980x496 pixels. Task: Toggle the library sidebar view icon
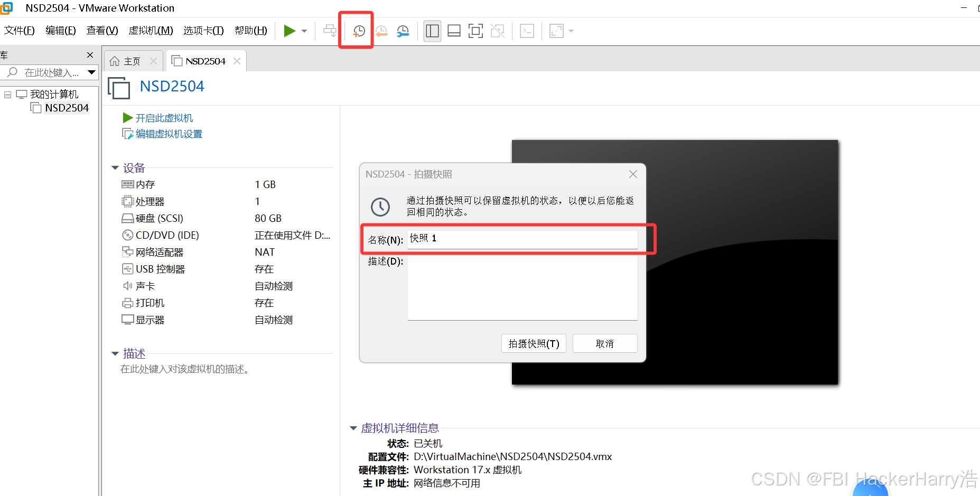click(x=432, y=31)
